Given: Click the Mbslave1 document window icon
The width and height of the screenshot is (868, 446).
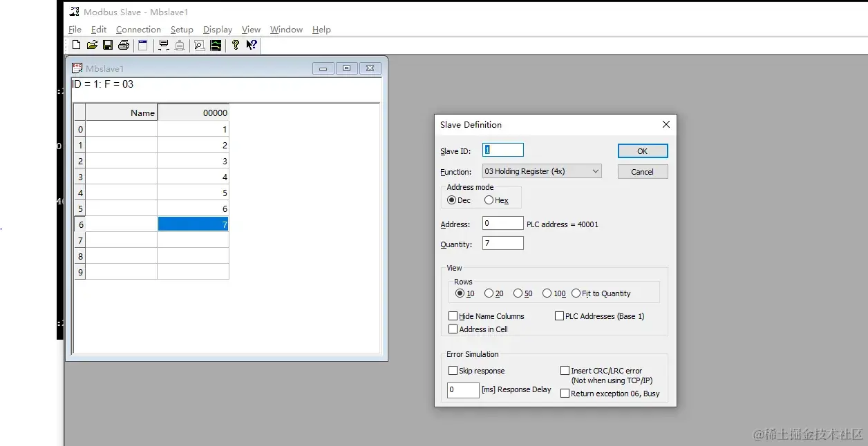Looking at the screenshot, I should (x=77, y=68).
